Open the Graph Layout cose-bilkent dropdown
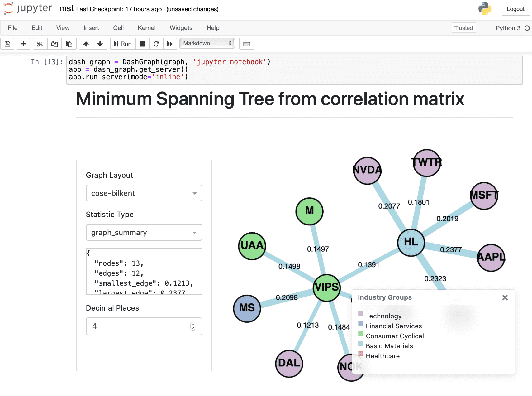The height and width of the screenshot is (396, 532). (144, 193)
